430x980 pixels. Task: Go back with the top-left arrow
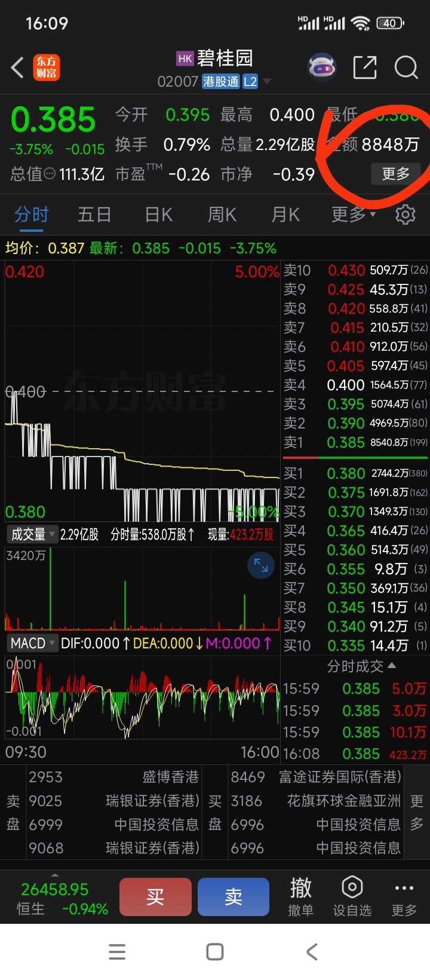pos(17,68)
